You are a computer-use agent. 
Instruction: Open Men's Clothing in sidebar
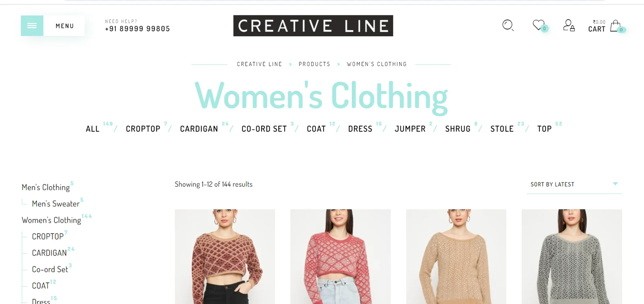coord(45,187)
